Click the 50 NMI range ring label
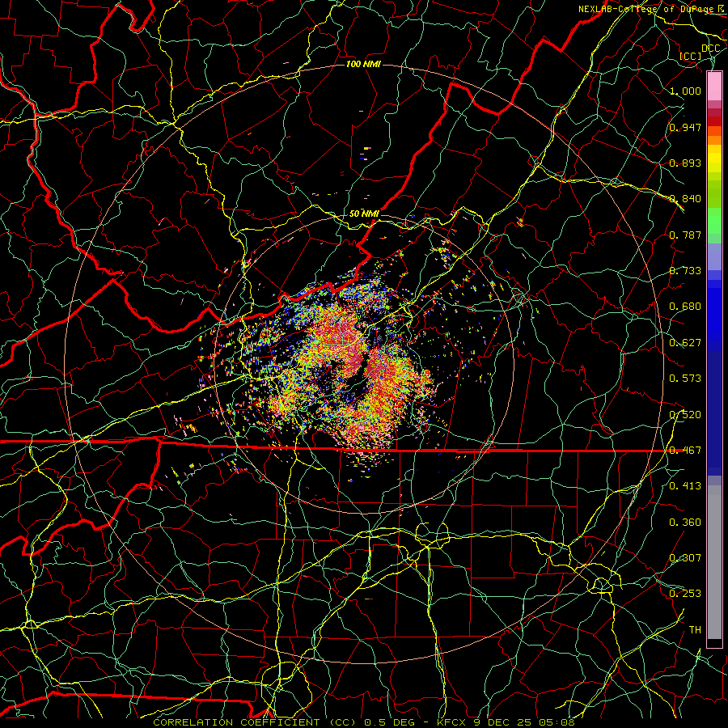 364,214
